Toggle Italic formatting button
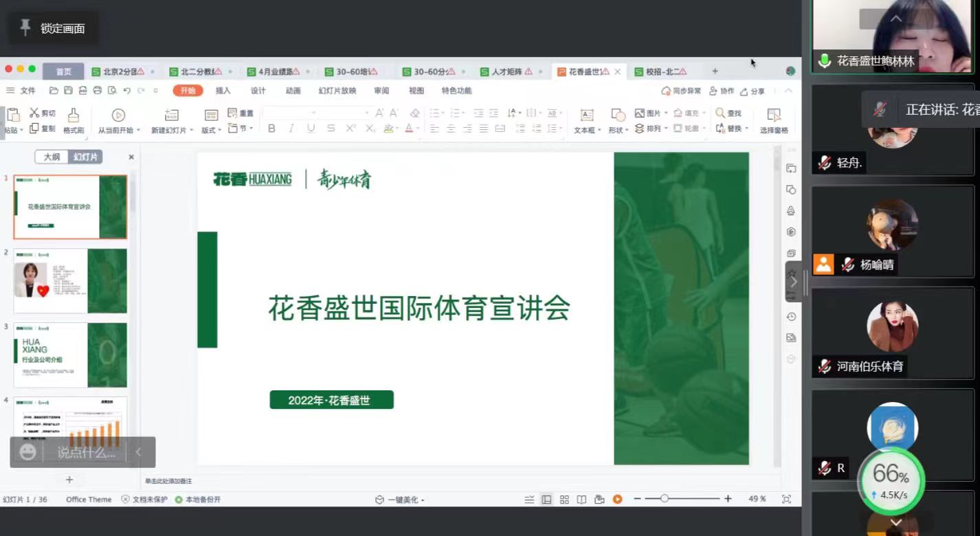The image size is (980, 536). [x=291, y=129]
